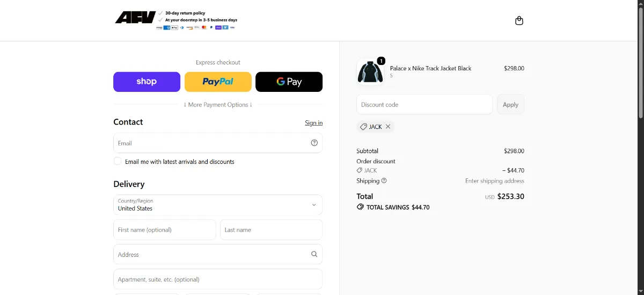
Task: Click the 30-day return policy text
Action: [185, 13]
